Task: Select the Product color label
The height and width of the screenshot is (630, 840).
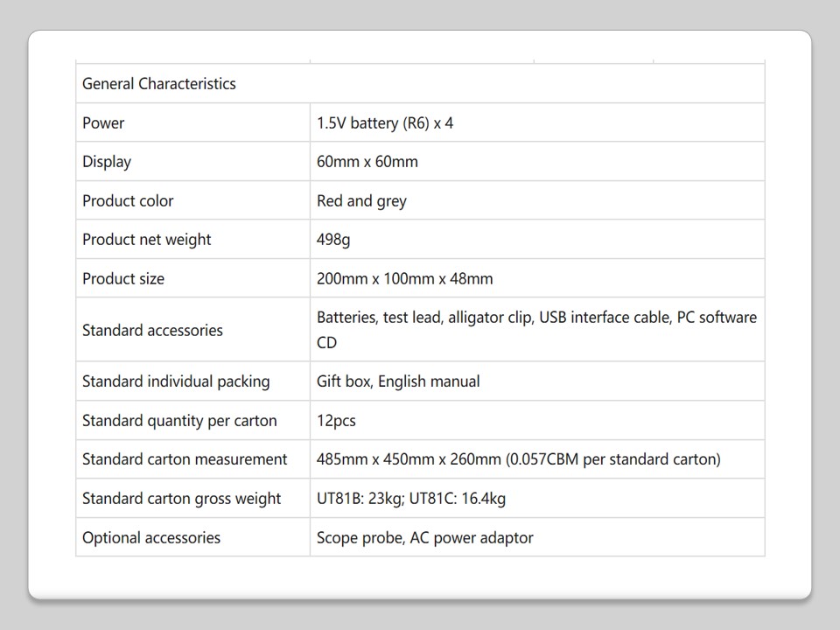Action: point(128,201)
